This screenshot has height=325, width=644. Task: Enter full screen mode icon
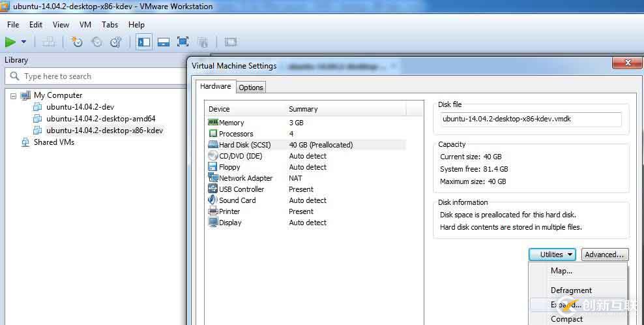[x=183, y=42]
